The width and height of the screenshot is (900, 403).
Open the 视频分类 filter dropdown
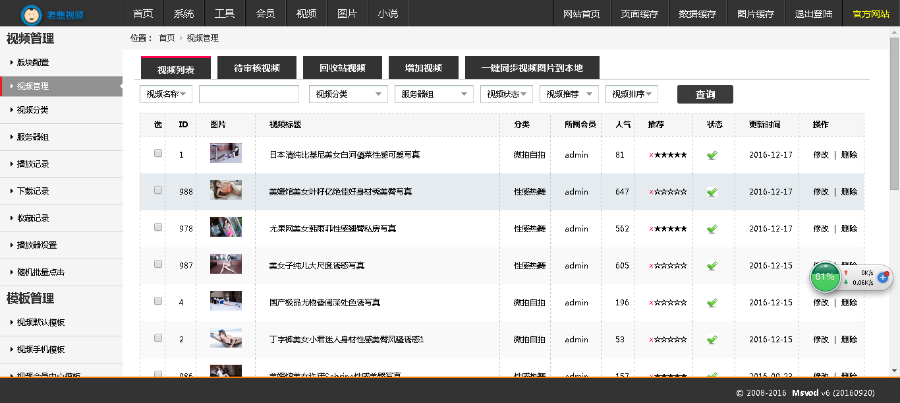point(347,94)
